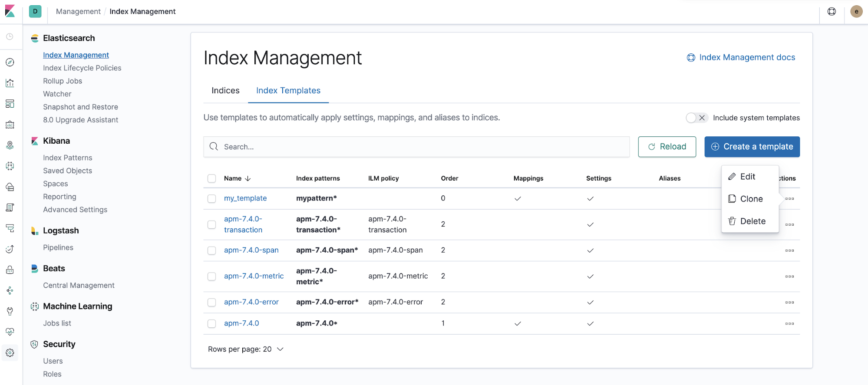This screenshot has width=868, height=385.
Task: Open Index Lifecycle Policies in sidebar
Action: tap(82, 68)
